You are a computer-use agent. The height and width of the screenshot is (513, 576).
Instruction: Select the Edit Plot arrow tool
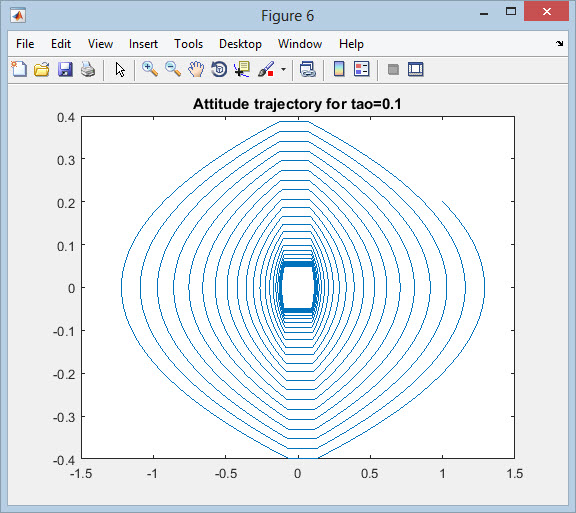120,69
